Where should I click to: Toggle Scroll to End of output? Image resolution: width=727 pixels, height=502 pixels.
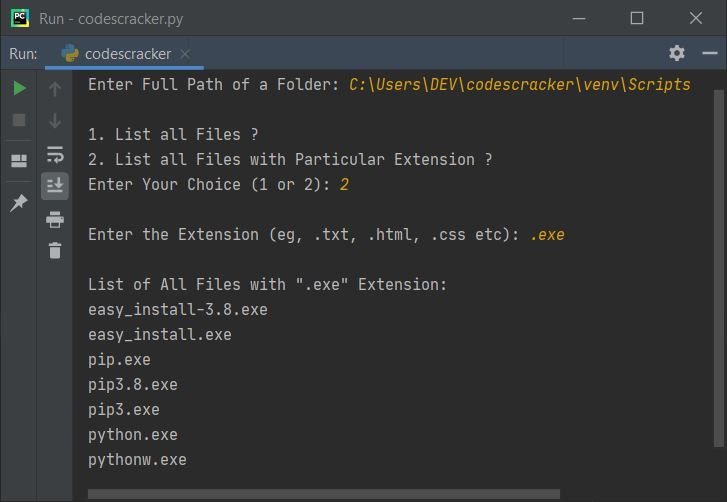55,186
